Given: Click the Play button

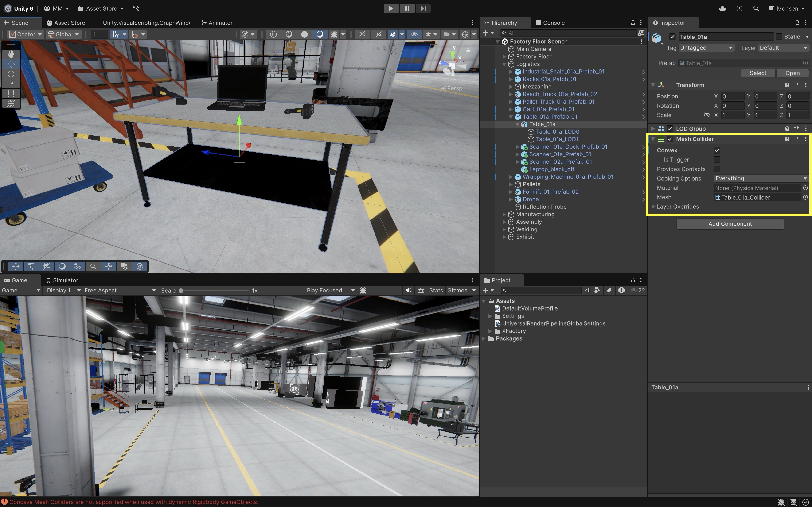Looking at the screenshot, I should 391,8.
